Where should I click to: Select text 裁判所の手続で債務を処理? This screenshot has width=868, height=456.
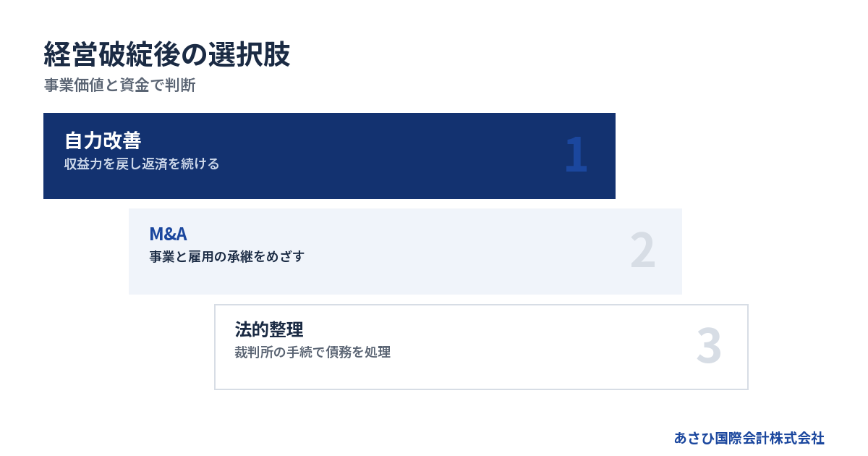pos(312,352)
